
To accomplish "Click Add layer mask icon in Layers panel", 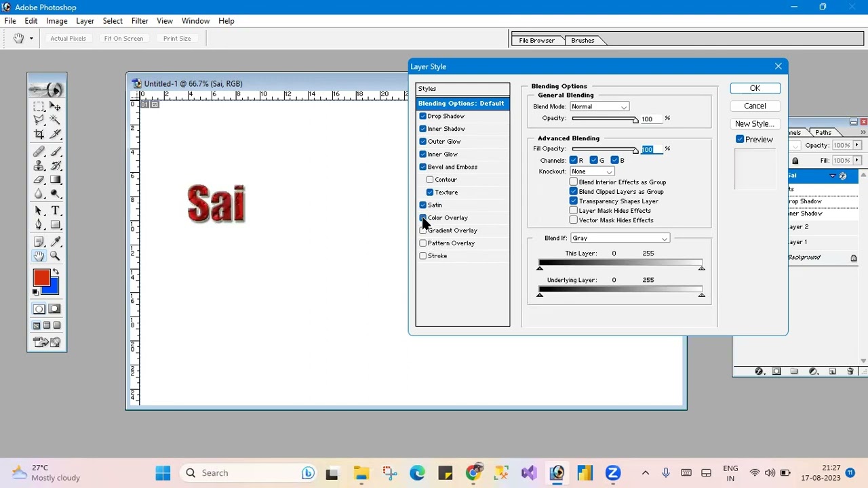I will [x=776, y=371].
